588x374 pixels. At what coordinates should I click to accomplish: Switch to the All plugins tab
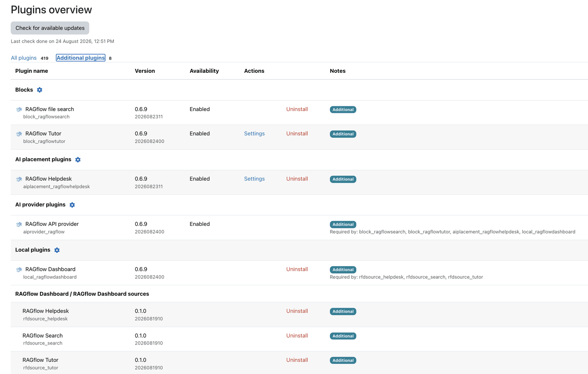[24, 58]
